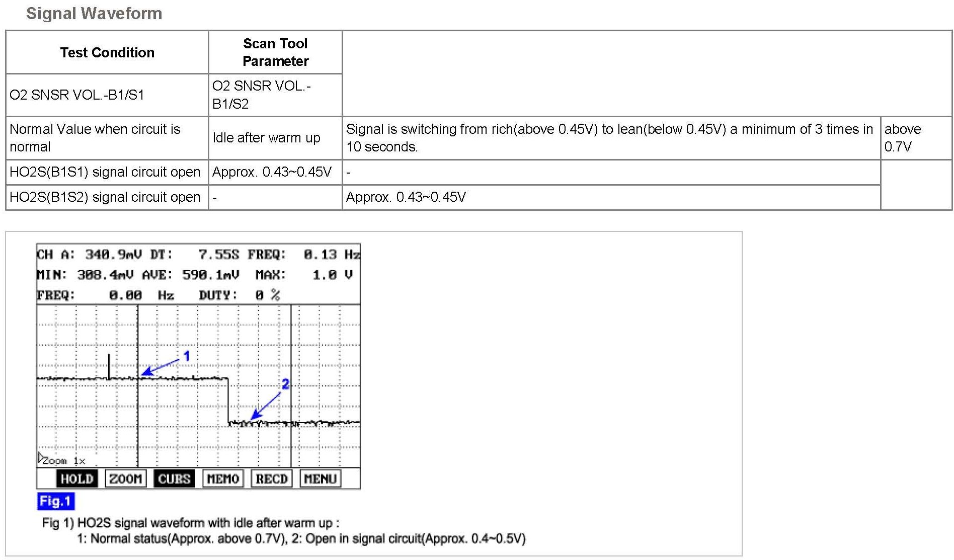
Task: Click the Test Condition header cell
Action: (107, 52)
